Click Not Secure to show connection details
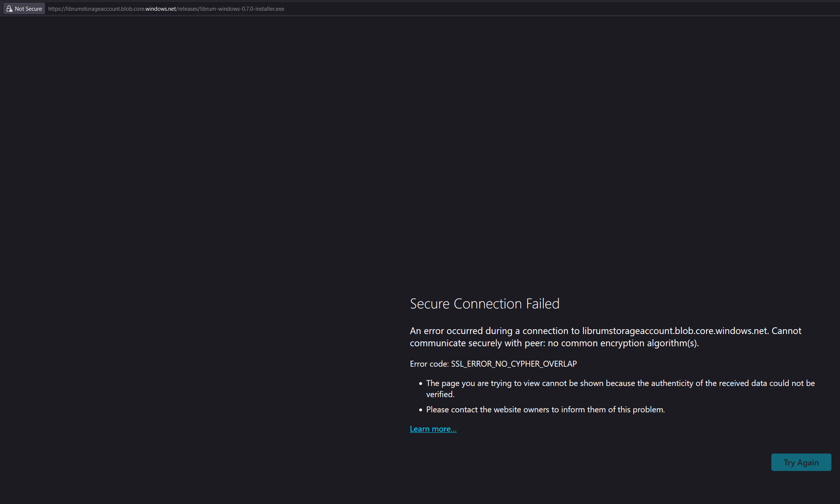Viewport: 840px width, 504px height. pyautogui.click(x=27, y=8)
